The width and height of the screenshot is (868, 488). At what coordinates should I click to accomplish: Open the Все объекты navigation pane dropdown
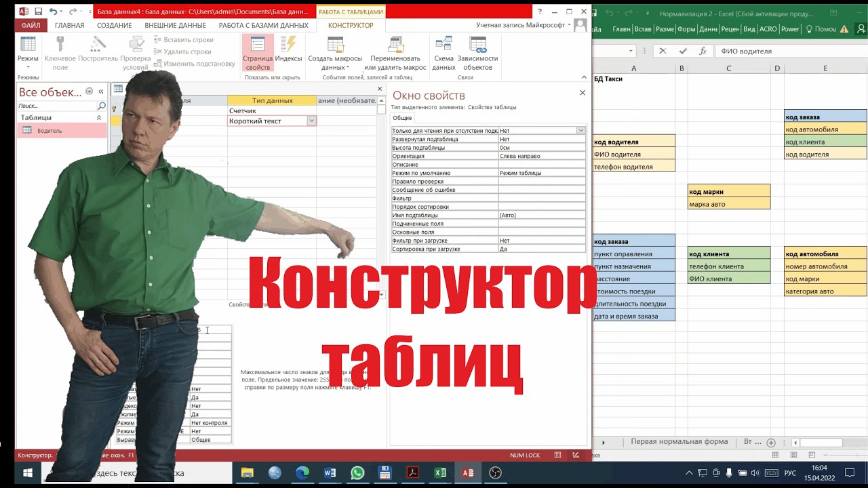(x=89, y=91)
